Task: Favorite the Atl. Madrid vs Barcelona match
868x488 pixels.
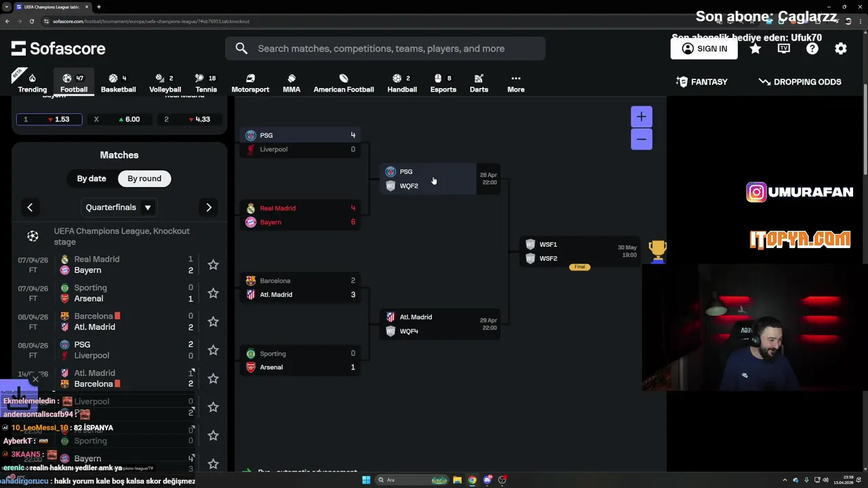Action: [213, 378]
